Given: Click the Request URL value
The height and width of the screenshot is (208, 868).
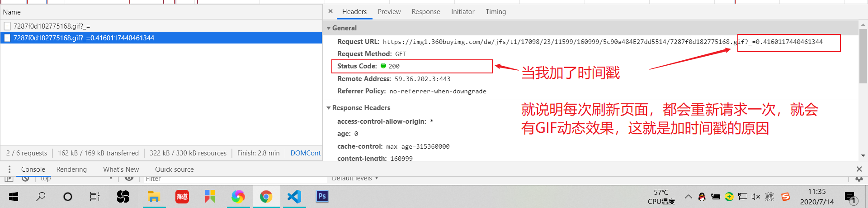Looking at the screenshot, I should (x=603, y=42).
